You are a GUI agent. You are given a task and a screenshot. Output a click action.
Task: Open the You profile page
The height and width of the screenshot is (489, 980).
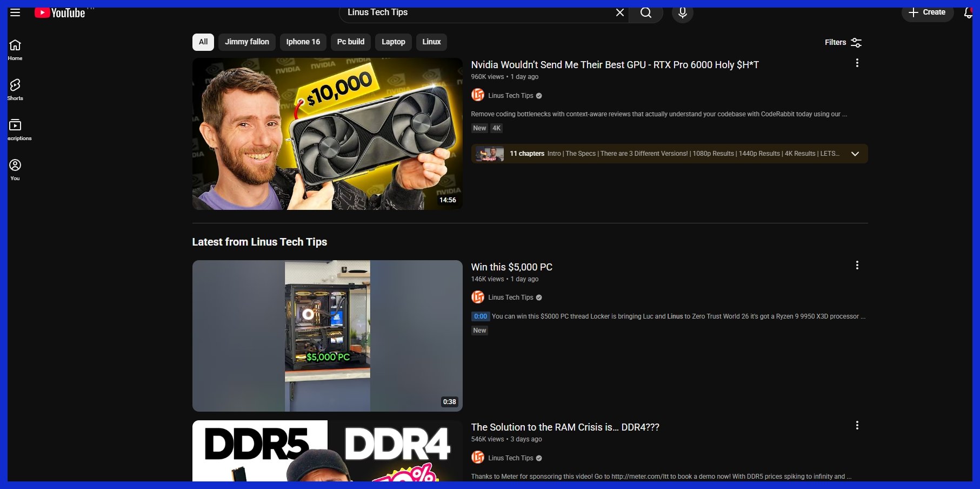tap(15, 170)
